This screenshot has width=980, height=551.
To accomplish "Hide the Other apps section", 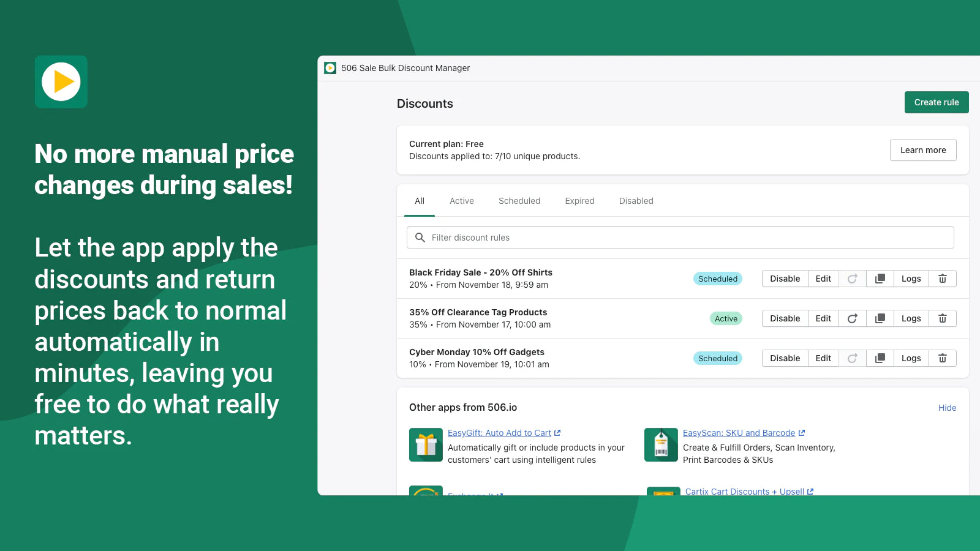I will tap(947, 408).
